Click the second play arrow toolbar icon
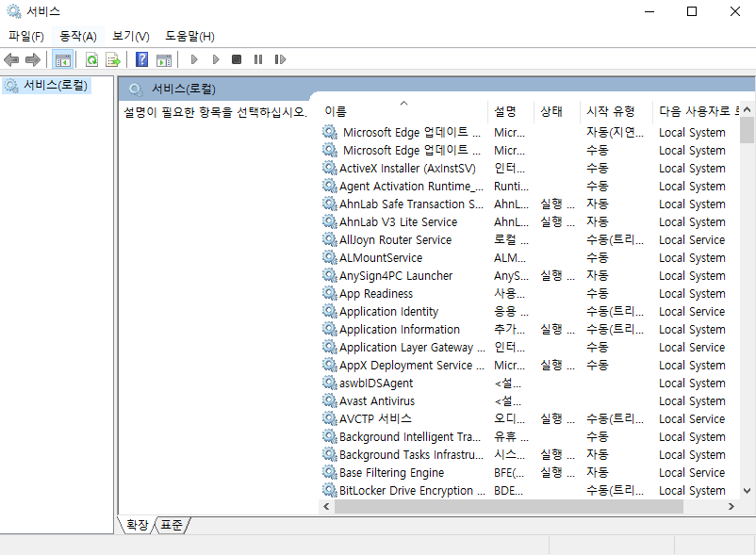The height and width of the screenshot is (555, 756). click(x=216, y=59)
